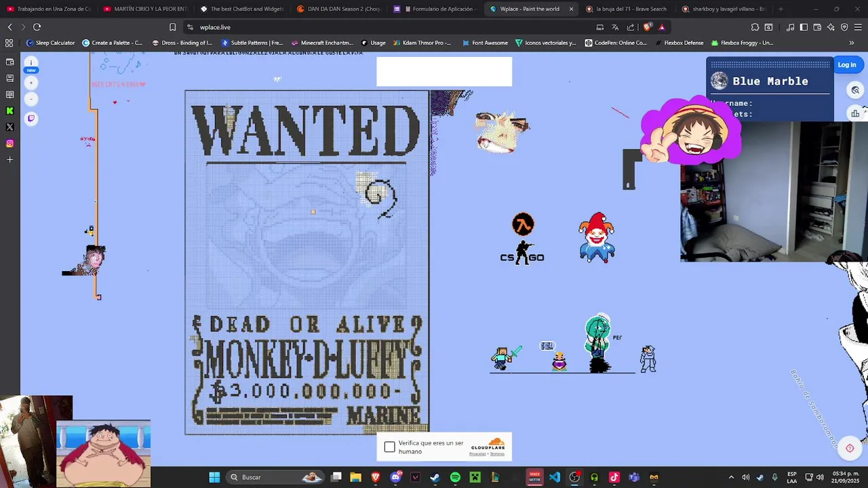
Task: Open the Subtle Patterns bookmark
Action: [252, 43]
